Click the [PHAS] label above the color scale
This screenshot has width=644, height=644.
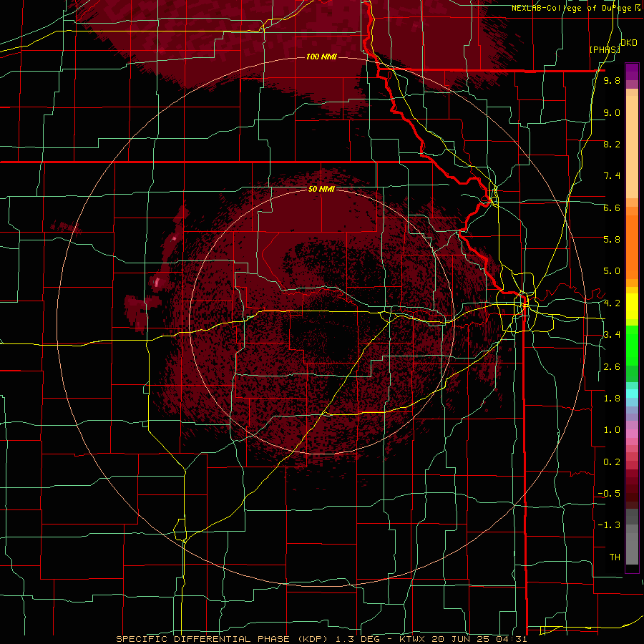click(x=605, y=49)
